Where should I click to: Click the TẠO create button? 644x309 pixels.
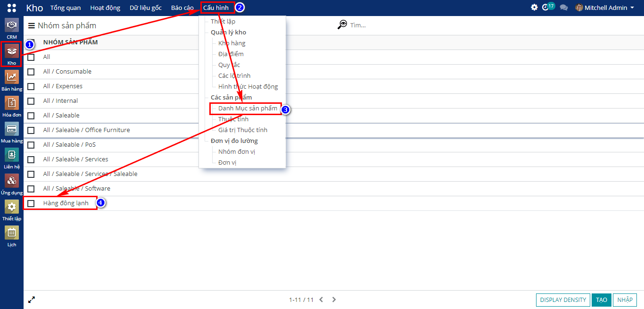[601, 300]
